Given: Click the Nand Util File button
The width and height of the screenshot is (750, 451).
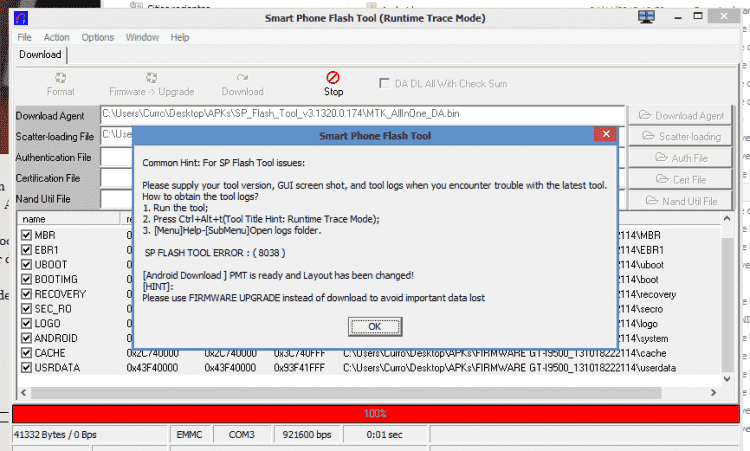Looking at the screenshot, I should 680,201.
